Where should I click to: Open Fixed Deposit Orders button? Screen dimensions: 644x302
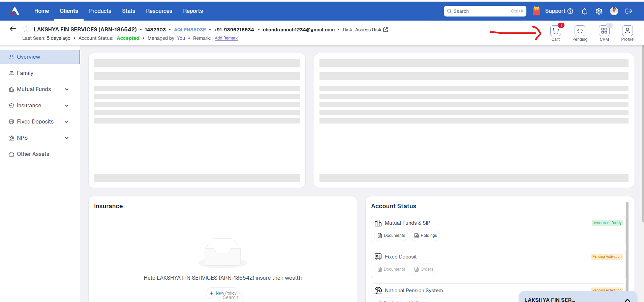click(424, 269)
